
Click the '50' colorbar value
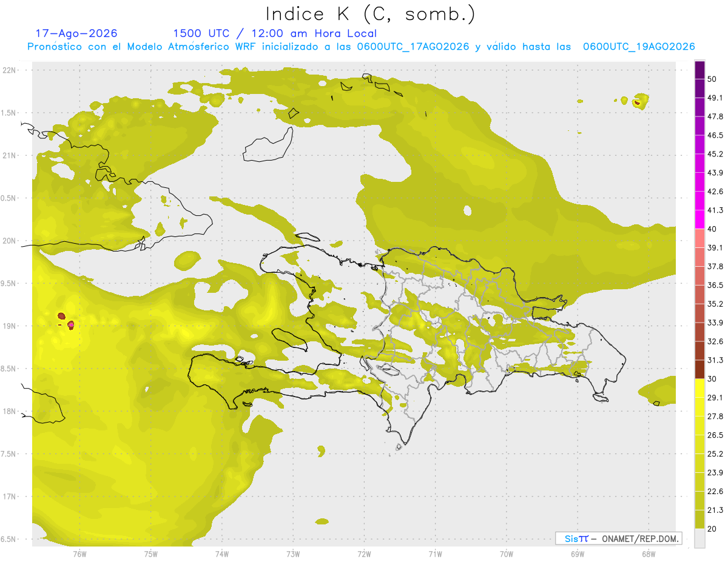point(712,79)
